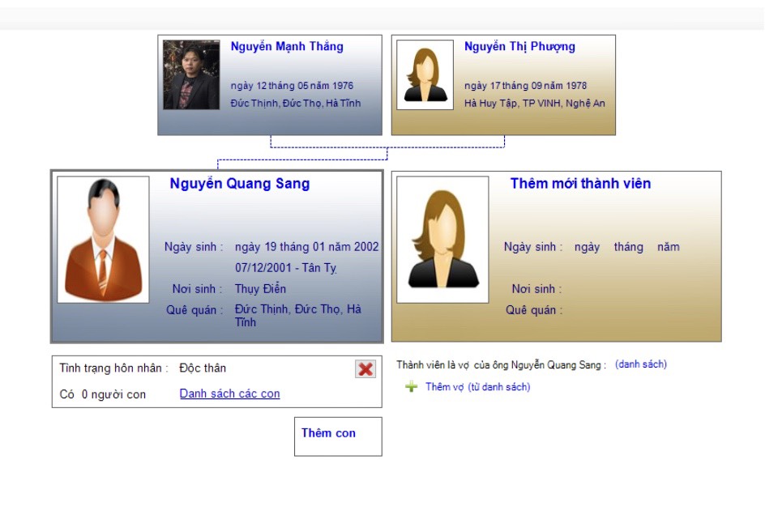Click hometown text 'Đức Thịnh, Đức Thọ, Hà Tĩnh' in Sang's card

coord(298,316)
